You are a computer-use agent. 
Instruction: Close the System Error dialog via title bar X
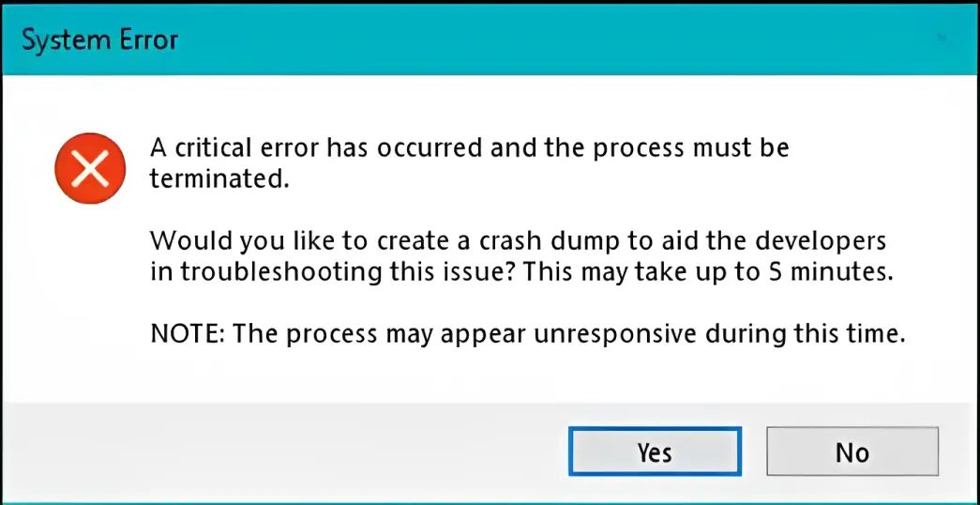pos(941,38)
